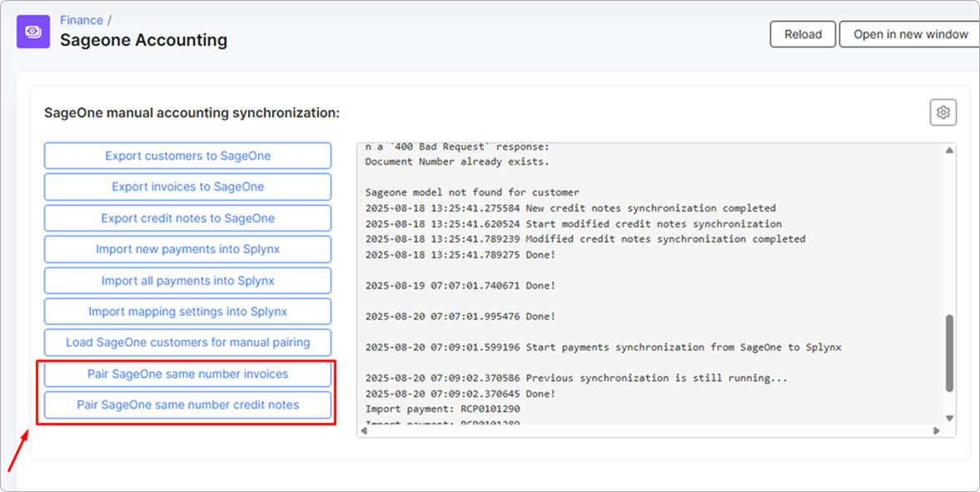Click 'Import payment: RCP0101290' log line
The width and height of the screenshot is (980, 492).
pos(442,409)
